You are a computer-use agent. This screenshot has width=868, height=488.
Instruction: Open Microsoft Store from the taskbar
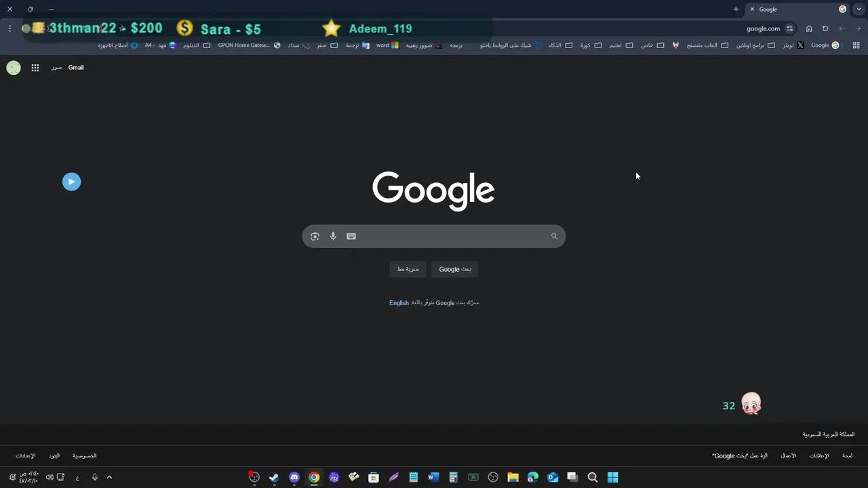coord(374,477)
